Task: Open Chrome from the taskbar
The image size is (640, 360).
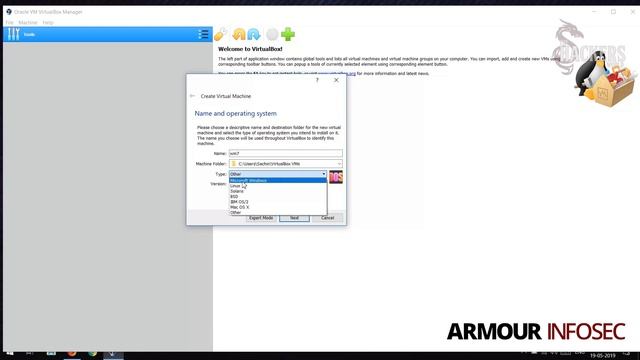Action: coord(93,353)
